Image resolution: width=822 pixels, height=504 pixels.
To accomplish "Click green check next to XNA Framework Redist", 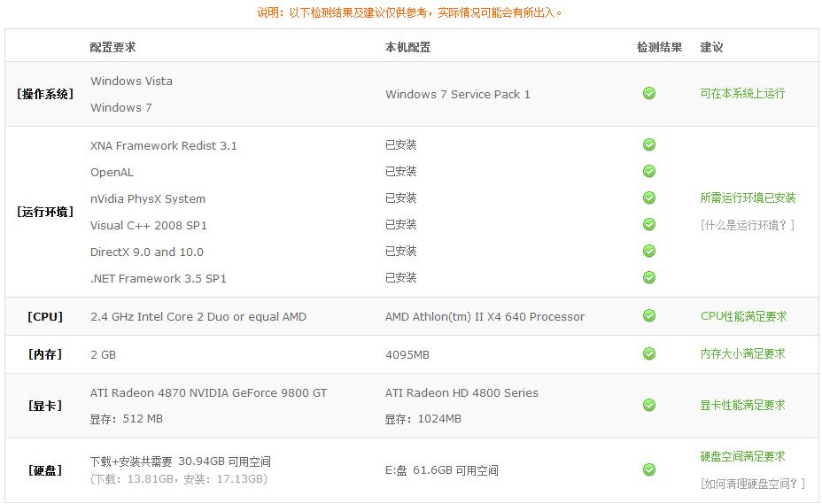I will point(649,144).
